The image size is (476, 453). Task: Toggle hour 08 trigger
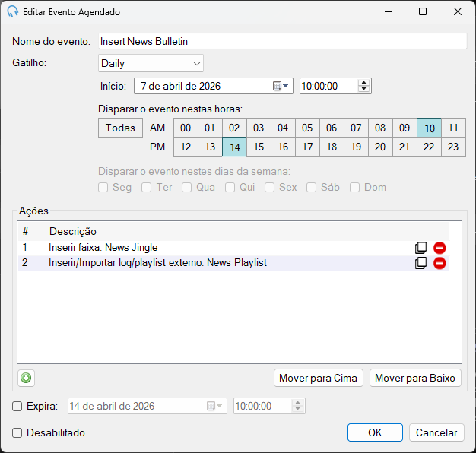tap(380, 128)
